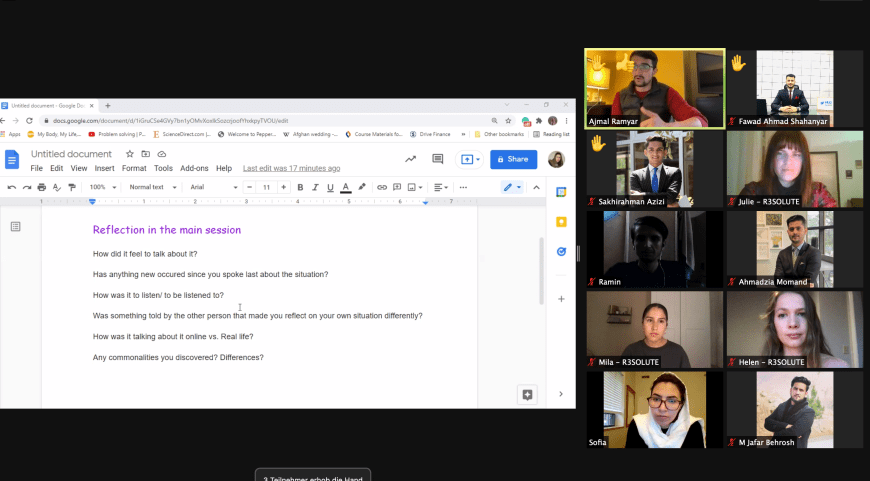Print the document using the printer icon
Viewport: 870px width, 481px height.
pos(41,187)
